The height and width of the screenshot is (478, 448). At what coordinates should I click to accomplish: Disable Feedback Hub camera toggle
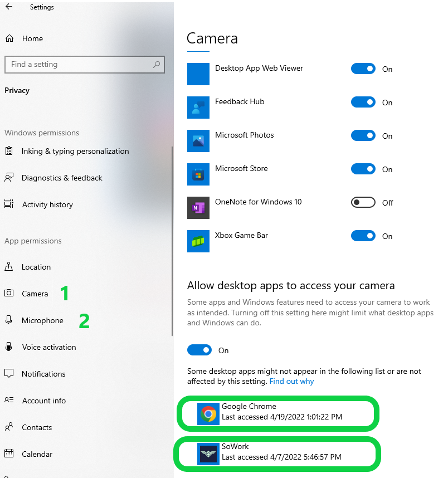coord(363,102)
